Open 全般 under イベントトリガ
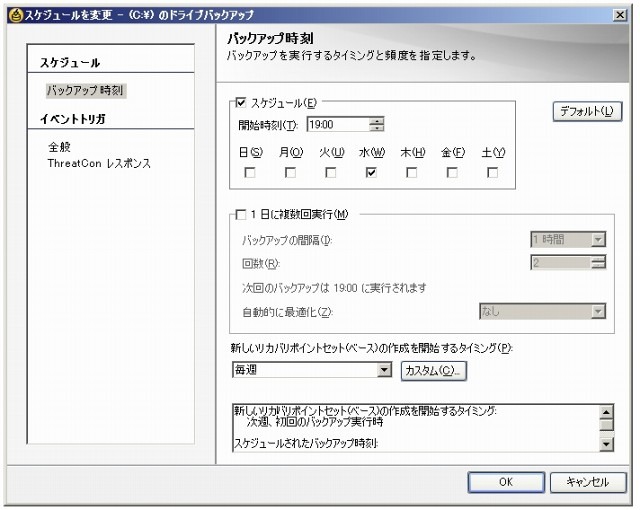This screenshot has height=510, width=640. (60, 146)
